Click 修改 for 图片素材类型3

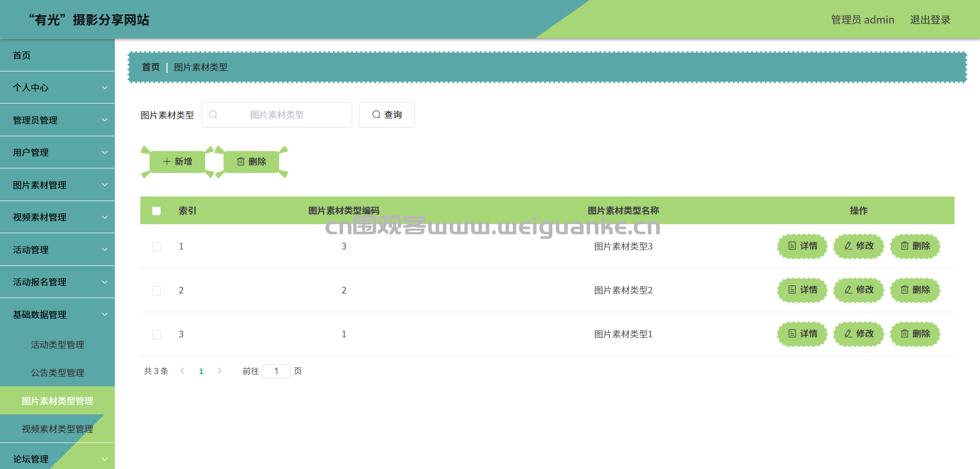pos(859,246)
